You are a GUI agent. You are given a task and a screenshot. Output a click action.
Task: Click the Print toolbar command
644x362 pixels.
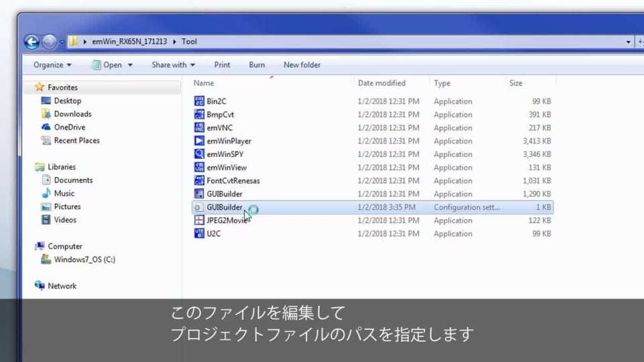pos(222,65)
